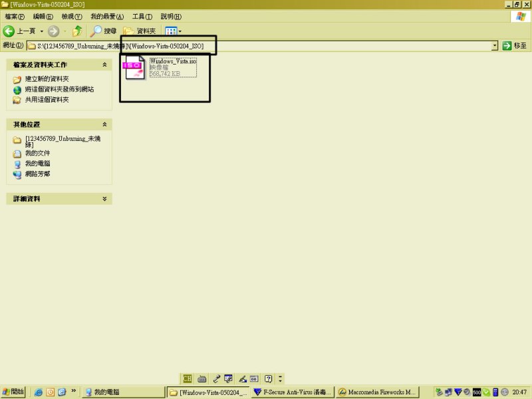532x399 pixels.
Task: Switch to the Macromedia Fireworks taskbar button
Action: 378,392
